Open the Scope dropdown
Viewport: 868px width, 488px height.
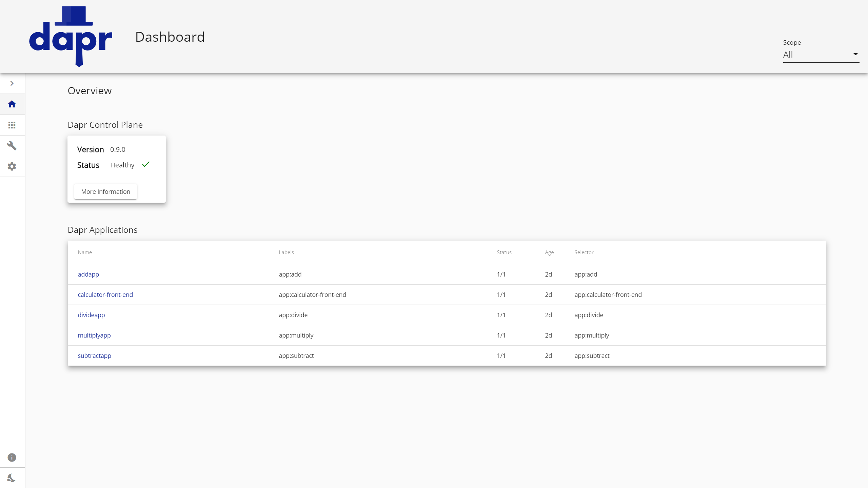[x=817, y=55]
